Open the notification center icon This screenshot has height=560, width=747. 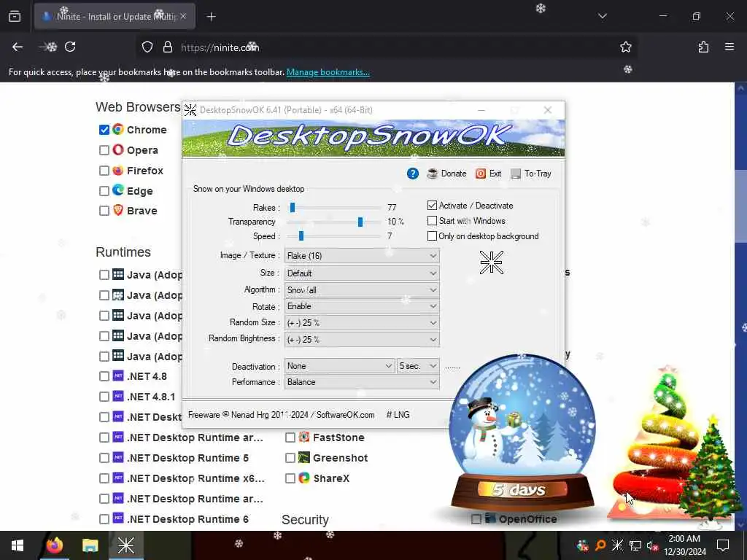pyautogui.click(x=723, y=545)
